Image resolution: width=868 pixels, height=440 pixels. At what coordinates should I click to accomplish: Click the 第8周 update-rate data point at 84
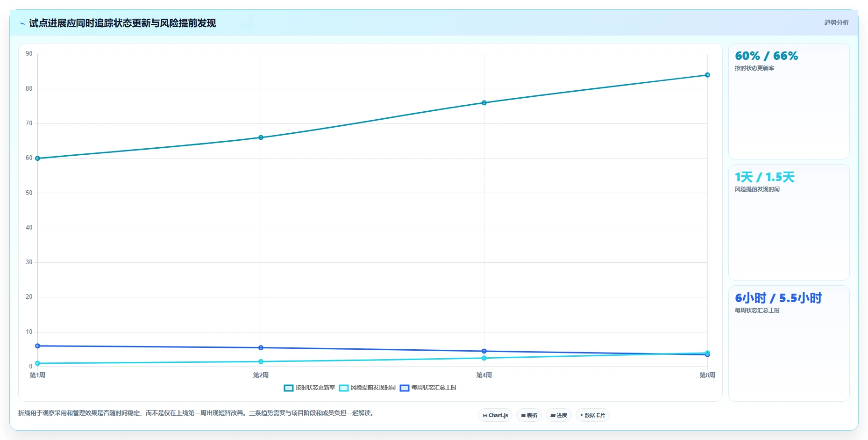coord(707,75)
